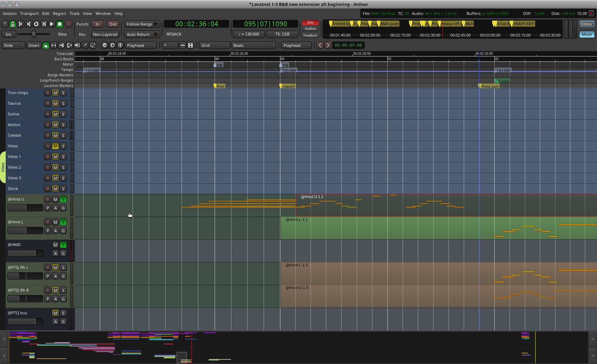
Task: Click the Punch In button
Action: click(x=97, y=24)
